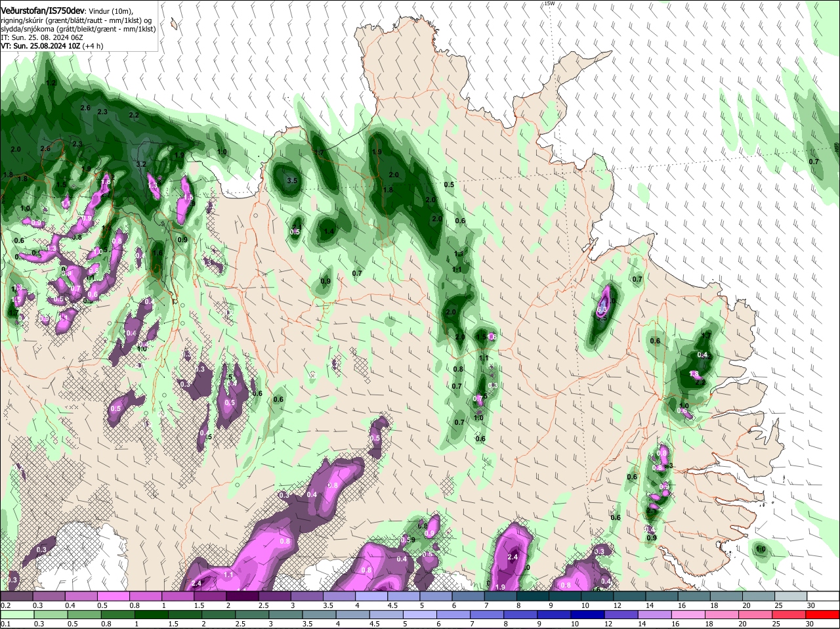The image size is (840, 629).
Task: Pick the dark teal 8 swatch on the upper scale
Action: coord(533,596)
